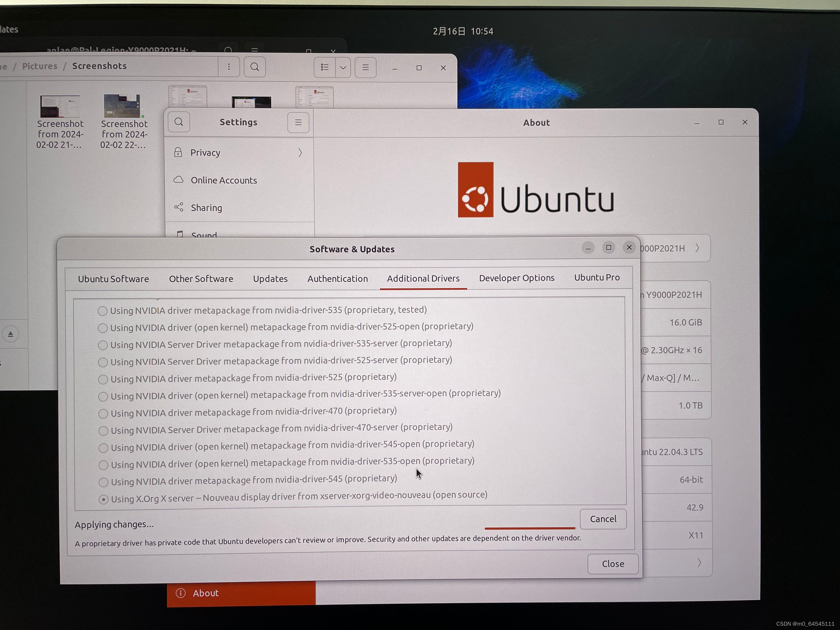Switch to Authentication tab
The image size is (840, 630).
click(338, 279)
